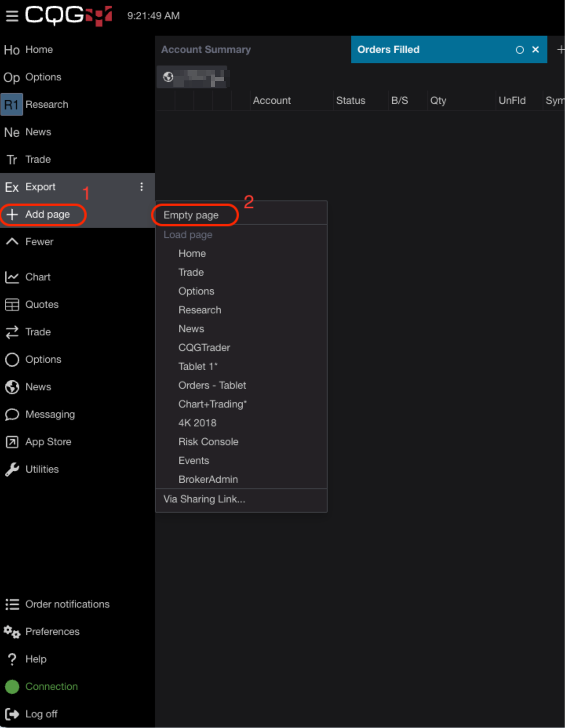Load the Trade page from the menu
Viewport: 565px width, 728px height.
click(191, 273)
